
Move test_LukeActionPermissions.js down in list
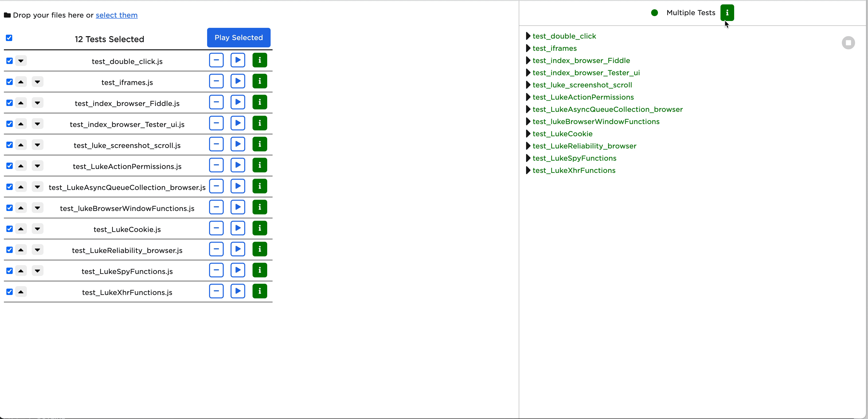37,166
